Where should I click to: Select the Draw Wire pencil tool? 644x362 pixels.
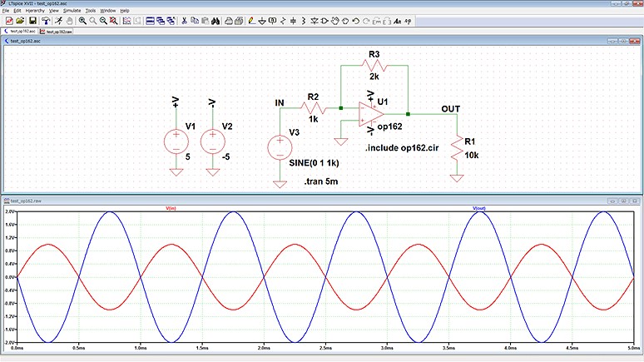coord(254,20)
